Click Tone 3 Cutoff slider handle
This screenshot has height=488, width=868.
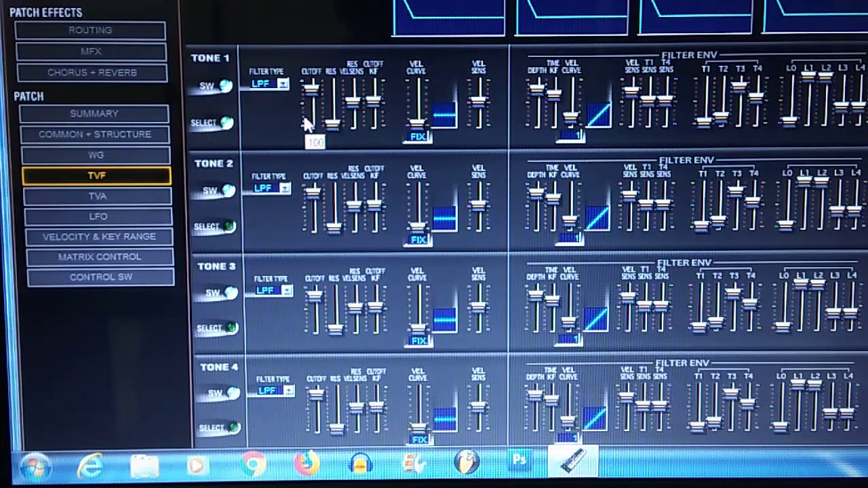pyautogui.click(x=314, y=295)
